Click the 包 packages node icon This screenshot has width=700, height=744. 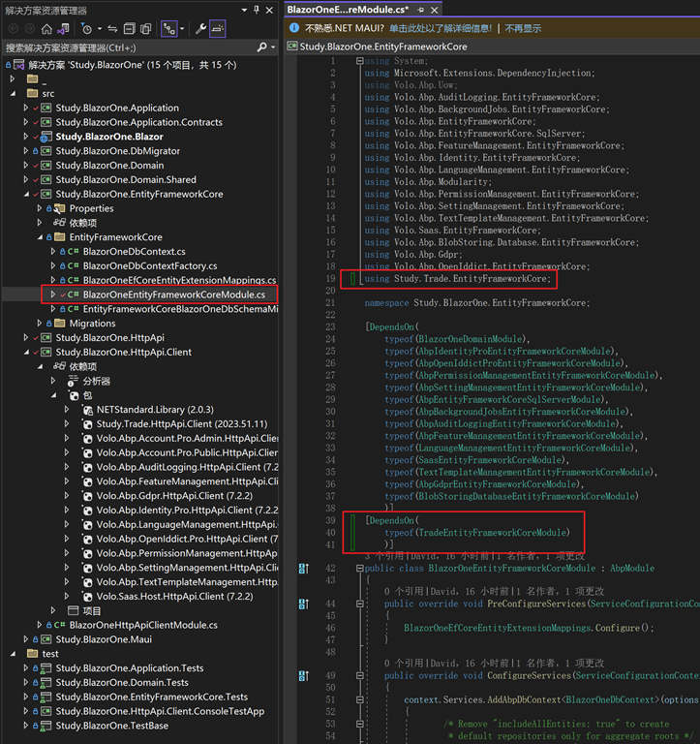(x=74, y=395)
